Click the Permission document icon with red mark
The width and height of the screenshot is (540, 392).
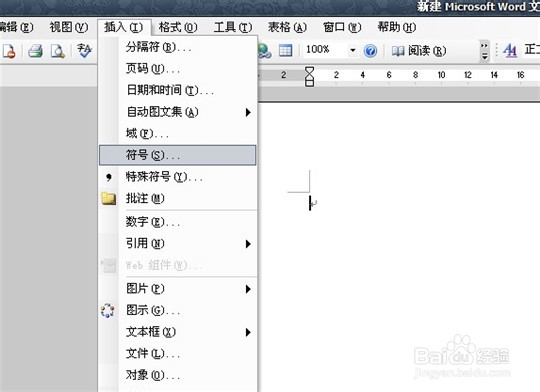9,51
